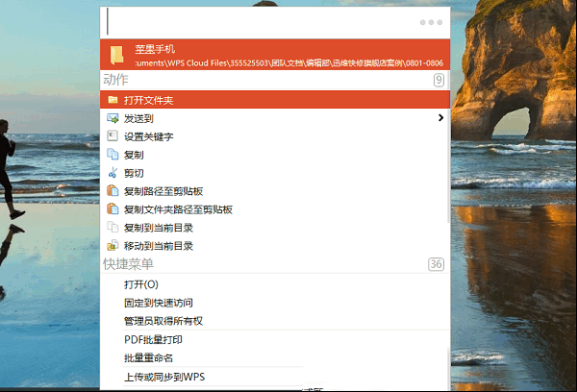The height and width of the screenshot is (392, 577).
Task: Select the 苹果手机 folder result icon
Action: click(x=117, y=54)
